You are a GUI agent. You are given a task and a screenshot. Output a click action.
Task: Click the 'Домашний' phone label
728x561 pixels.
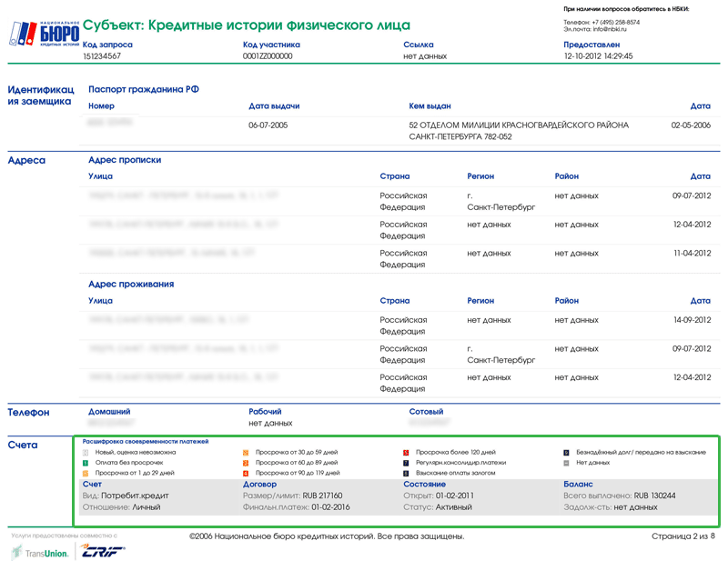point(109,412)
